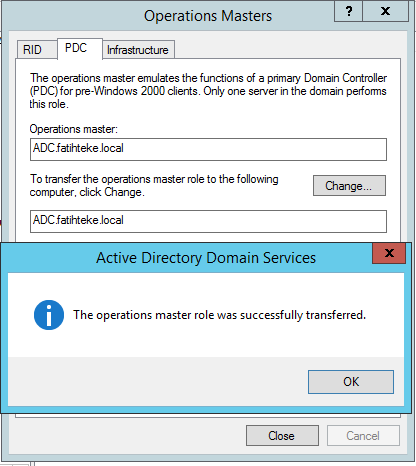Confirm the transfer message with OK

click(x=351, y=382)
